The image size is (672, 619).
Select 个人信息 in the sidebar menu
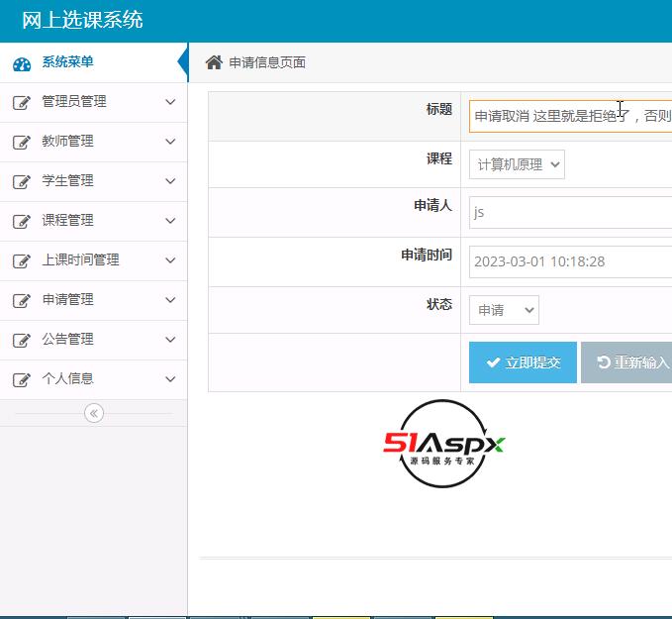(x=67, y=379)
